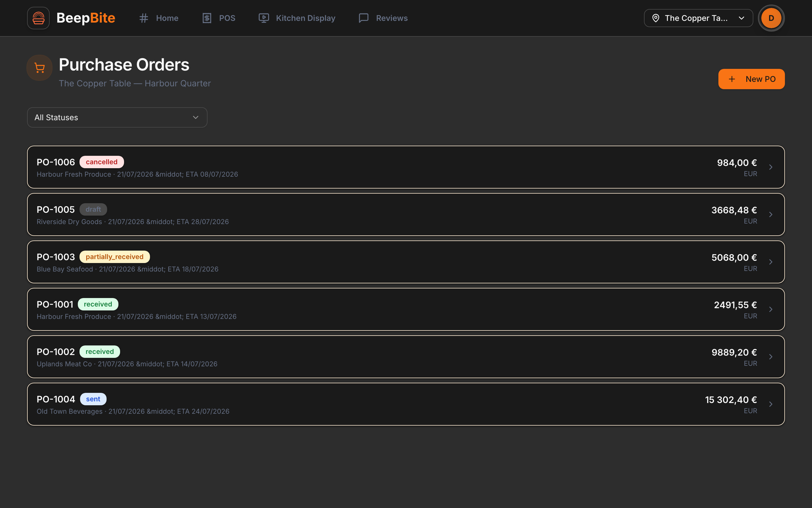This screenshot has width=812, height=508.
Task: Click the All Statuses dropdown arrow
Action: (196, 117)
